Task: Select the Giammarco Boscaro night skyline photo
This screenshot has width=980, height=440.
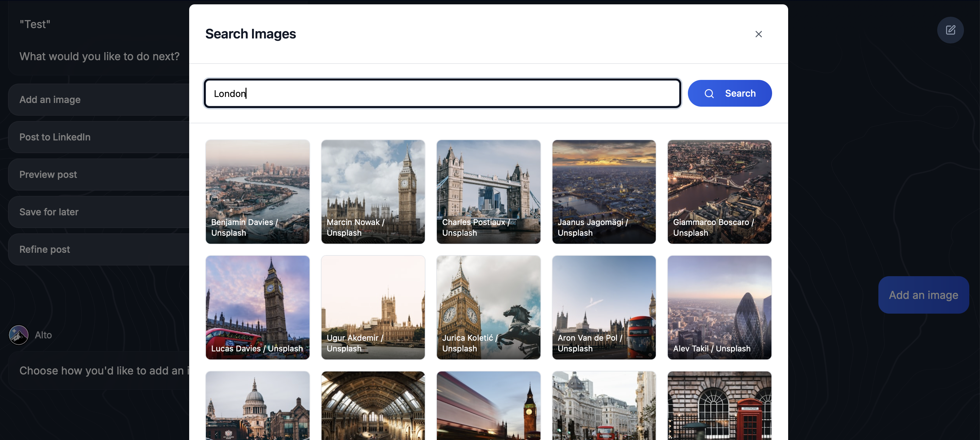Action: click(719, 192)
